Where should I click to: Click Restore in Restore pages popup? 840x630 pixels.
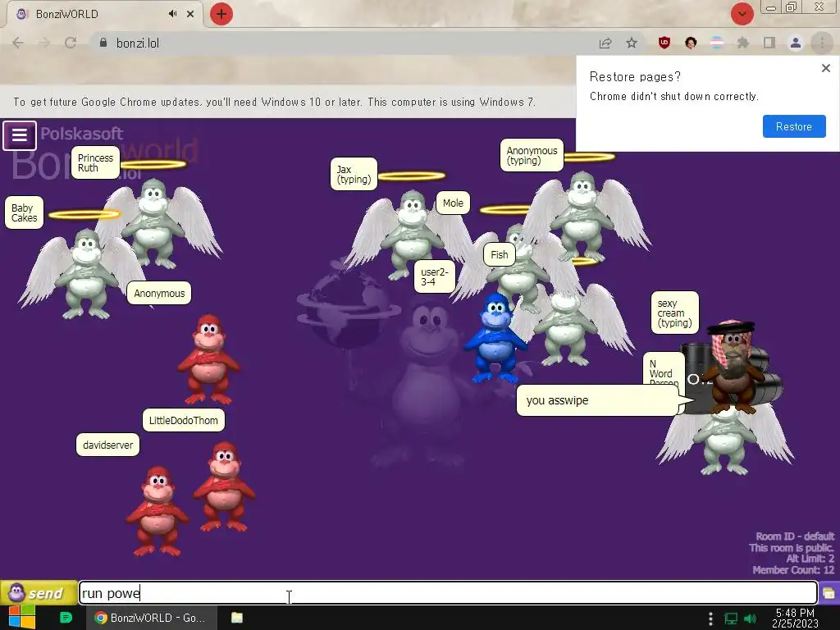coord(794,126)
